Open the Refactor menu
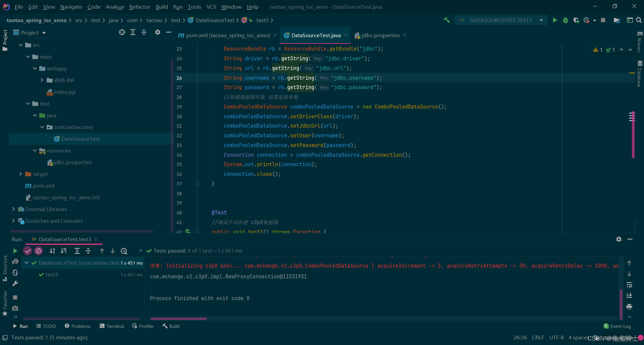The image size is (644, 345). pyautogui.click(x=140, y=7)
